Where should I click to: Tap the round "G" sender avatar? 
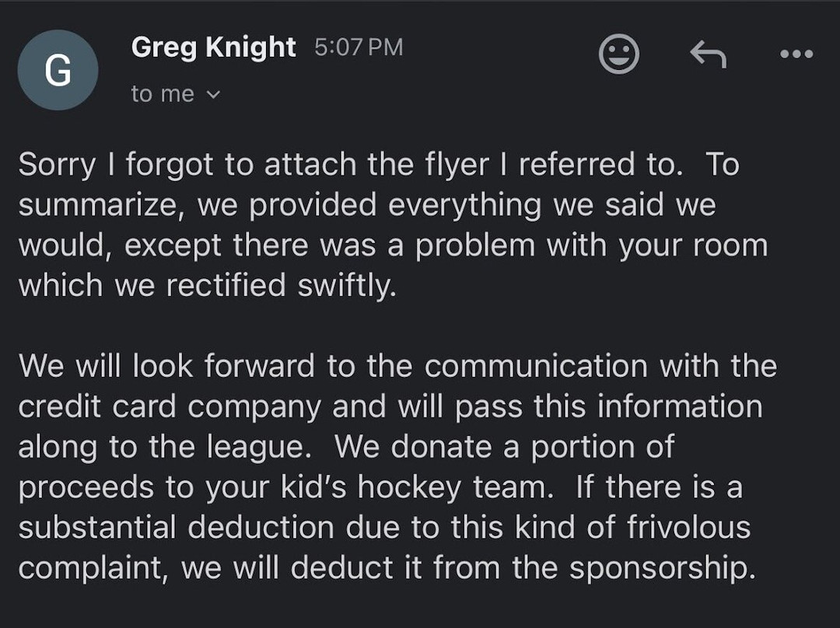click(58, 70)
